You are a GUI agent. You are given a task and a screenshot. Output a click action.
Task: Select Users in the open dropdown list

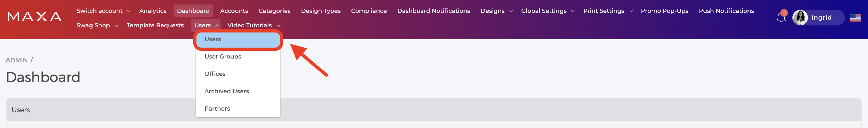(238, 40)
